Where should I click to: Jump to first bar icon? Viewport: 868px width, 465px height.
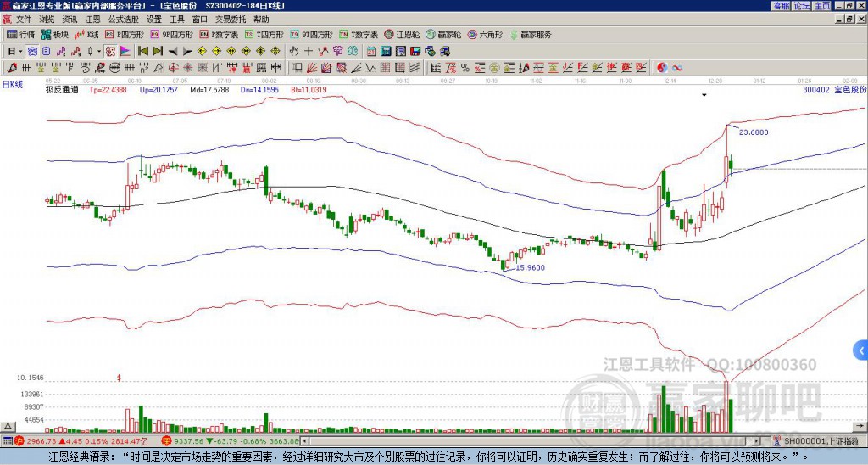(x=142, y=52)
